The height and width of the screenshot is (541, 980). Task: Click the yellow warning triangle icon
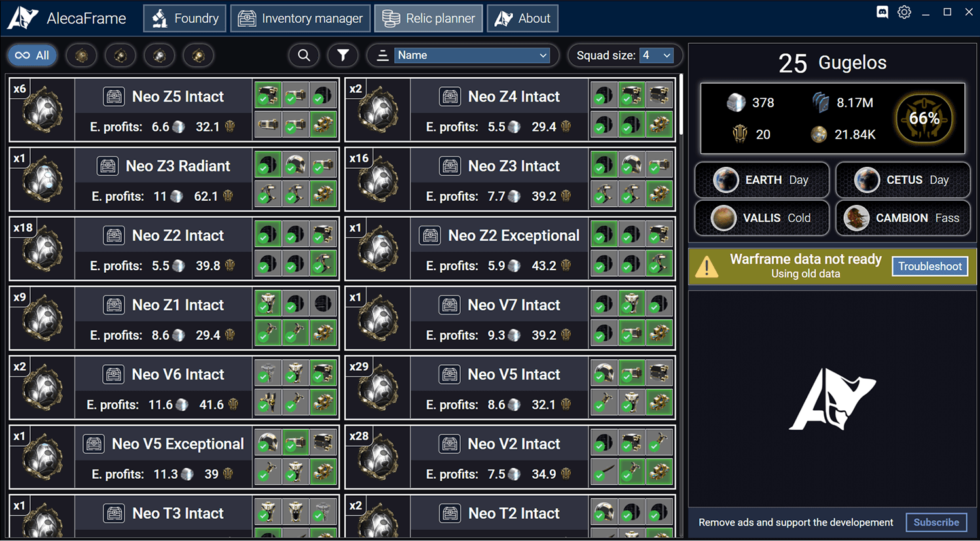[706, 266]
